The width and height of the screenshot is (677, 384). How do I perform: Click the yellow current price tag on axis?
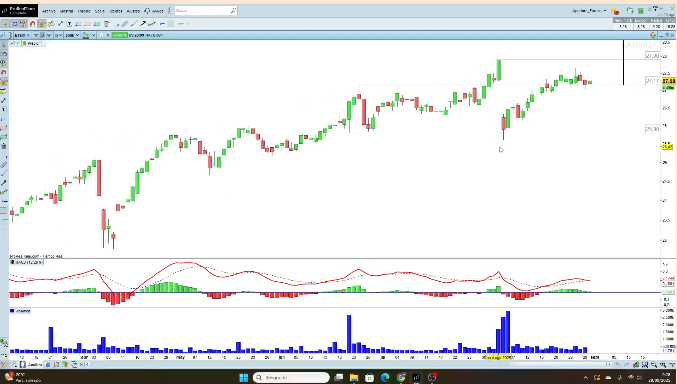click(669, 81)
